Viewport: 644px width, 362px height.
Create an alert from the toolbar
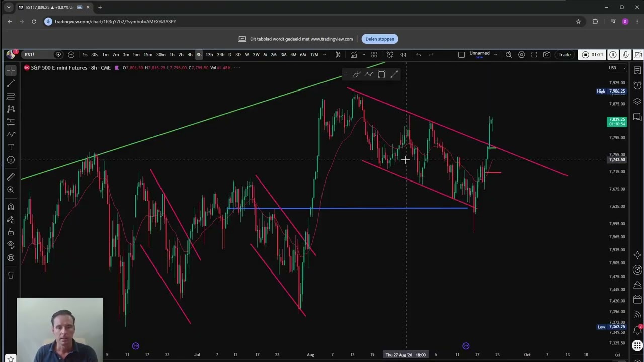click(x=390, y=54)
